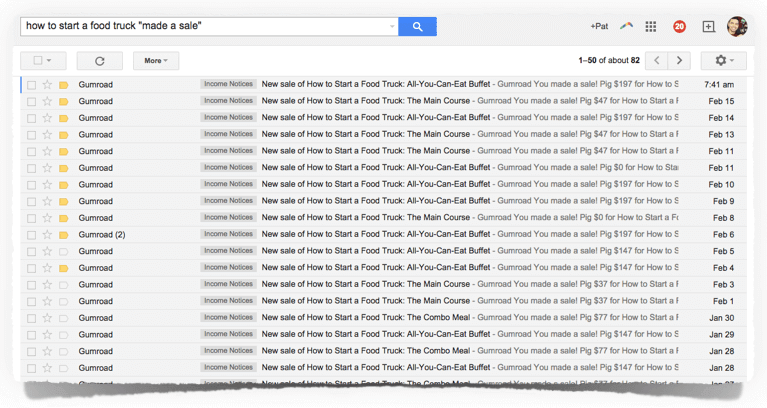Viewport: 767px width, 408px height.
Task: Select the Feb 8 email checkbox
Action: (x=31, y=218)
